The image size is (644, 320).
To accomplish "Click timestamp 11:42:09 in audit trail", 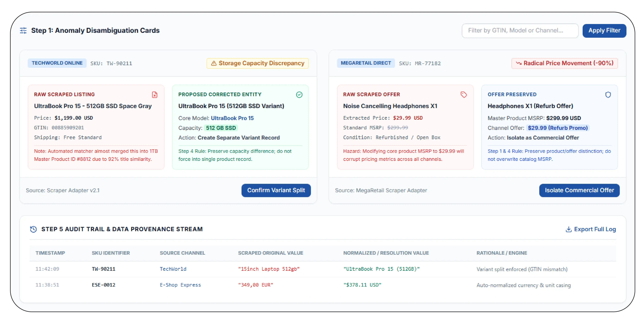I will tap(47, 269).
